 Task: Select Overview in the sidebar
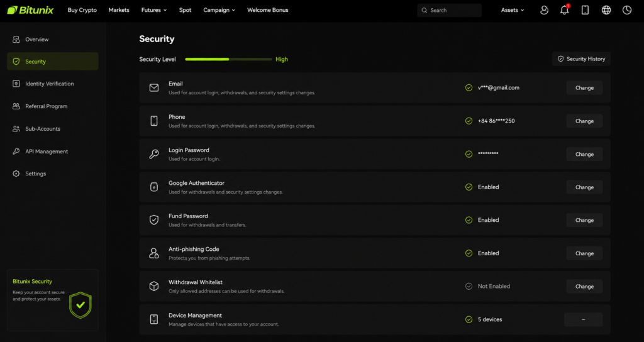[x=53, y=40]
